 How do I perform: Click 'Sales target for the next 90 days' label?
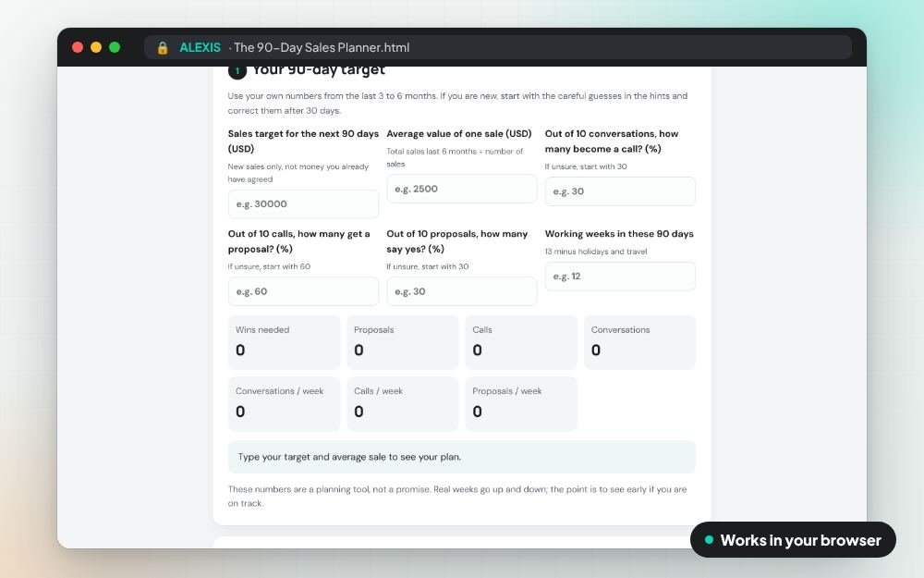303,141
